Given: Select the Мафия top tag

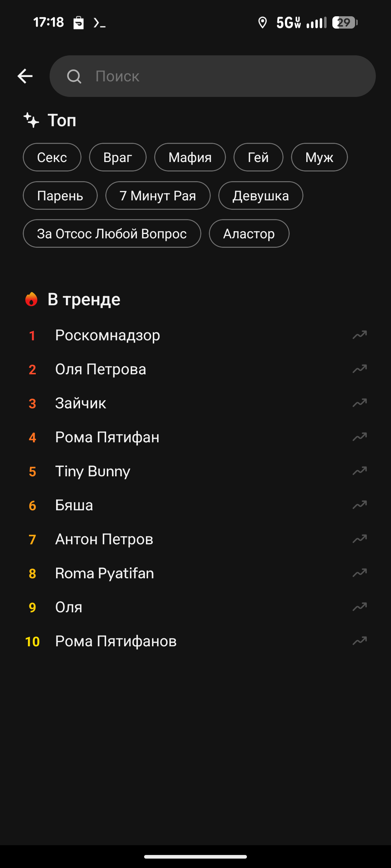Looking at the screenshot, I should (190, 157).
